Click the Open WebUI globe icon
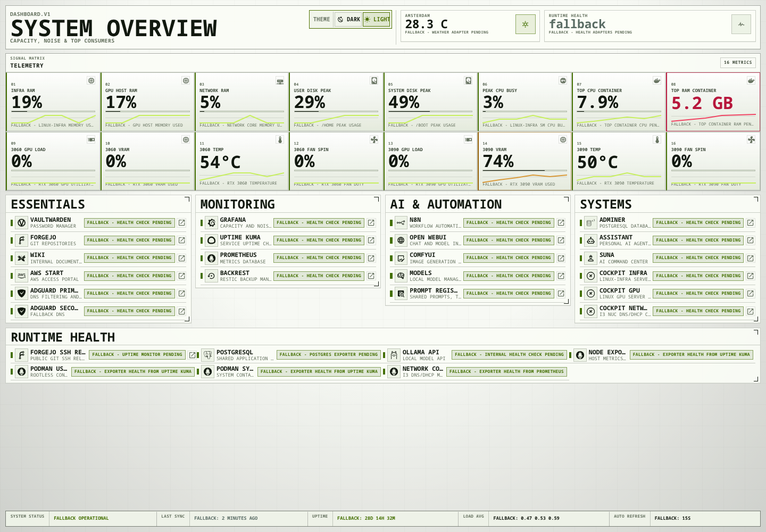 401,240
